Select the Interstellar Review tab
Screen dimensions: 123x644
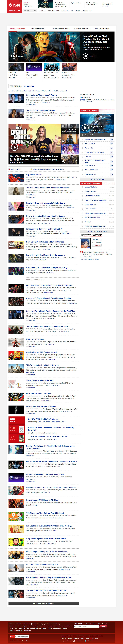coord(102,29)
